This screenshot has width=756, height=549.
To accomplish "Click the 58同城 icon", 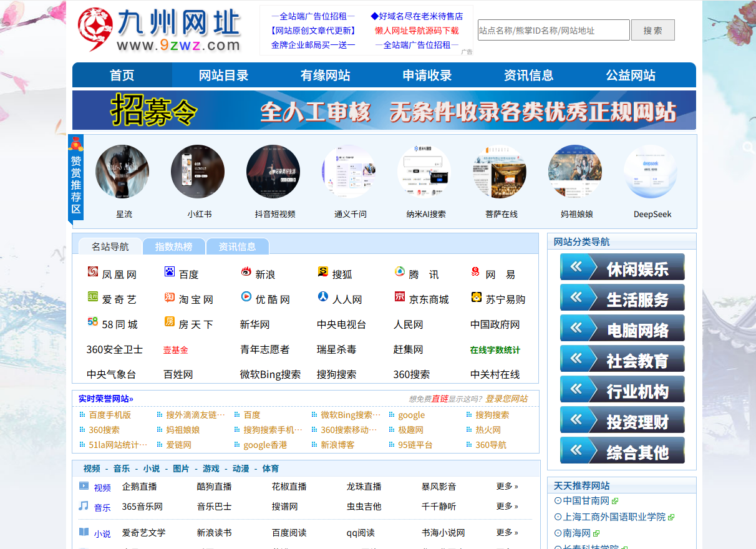I will pyautogui.click(x=93, y=322).
